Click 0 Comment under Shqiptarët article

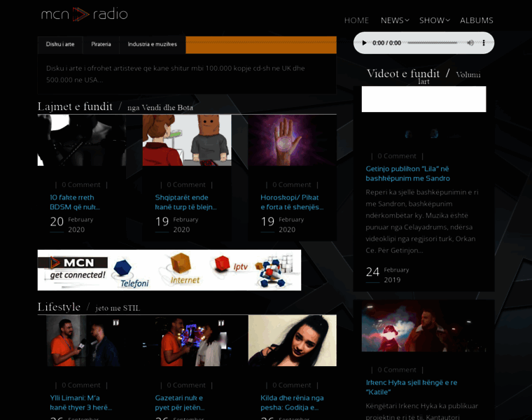(186, 185)
